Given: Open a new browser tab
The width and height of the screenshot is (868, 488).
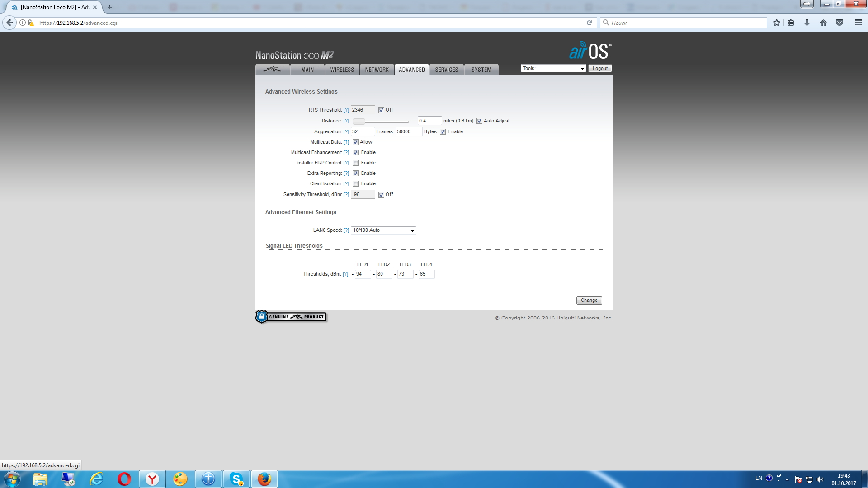Looking at the screenshot, I should 110,7.
